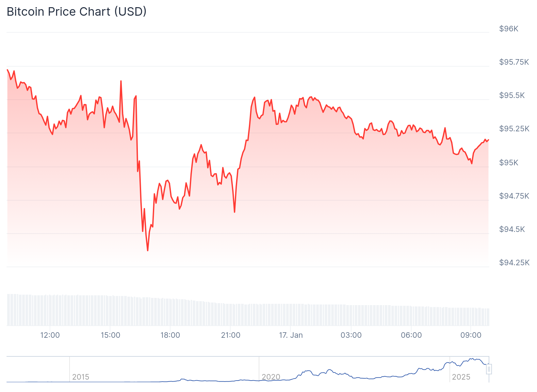Click the 12:00 time axis label
The image size is (537, 392).
(x=50, y=335)
